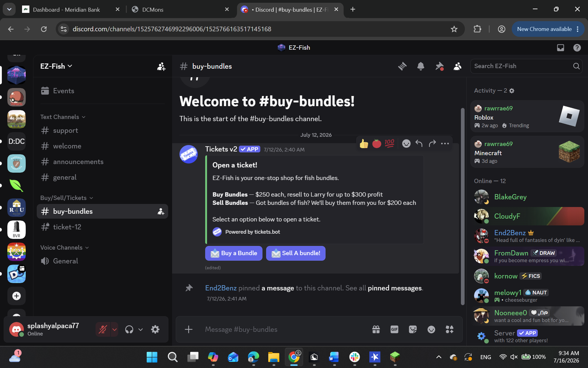This screenshot has width=588, height=368.
Task: Toggle microphone mute button
Action: [x=103, y=329]
